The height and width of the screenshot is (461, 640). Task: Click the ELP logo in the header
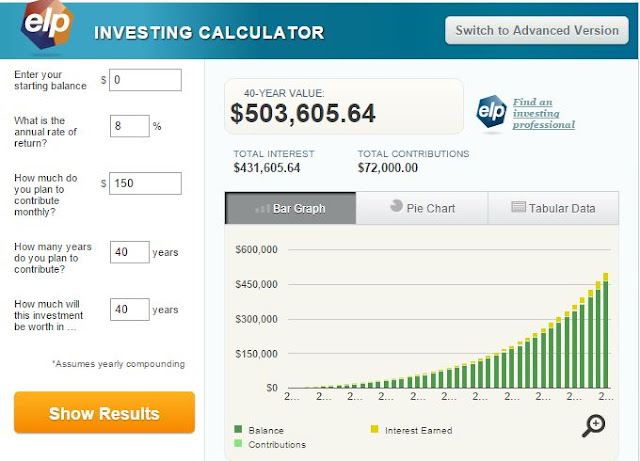44,30
